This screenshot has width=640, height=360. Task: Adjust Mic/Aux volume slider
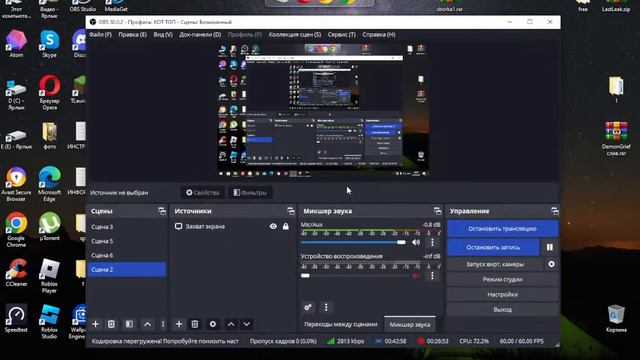[x=353, y=242]
